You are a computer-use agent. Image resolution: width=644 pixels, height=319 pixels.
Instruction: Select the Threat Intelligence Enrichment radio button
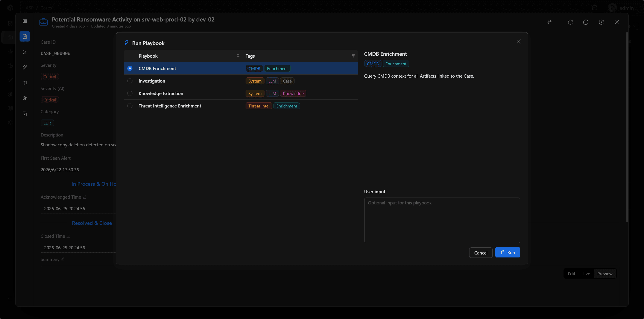tap(130, 106)
